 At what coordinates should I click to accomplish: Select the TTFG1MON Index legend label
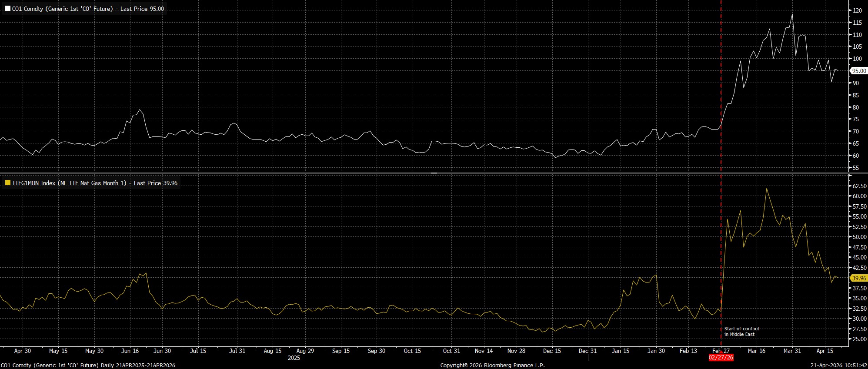pos(94,183)
